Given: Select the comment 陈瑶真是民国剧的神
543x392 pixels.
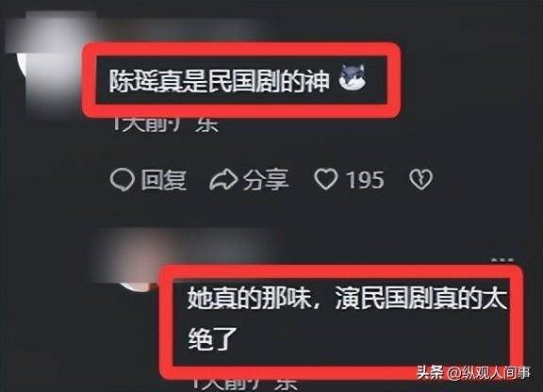Looking at the screenshot, I should coord(219,81).
